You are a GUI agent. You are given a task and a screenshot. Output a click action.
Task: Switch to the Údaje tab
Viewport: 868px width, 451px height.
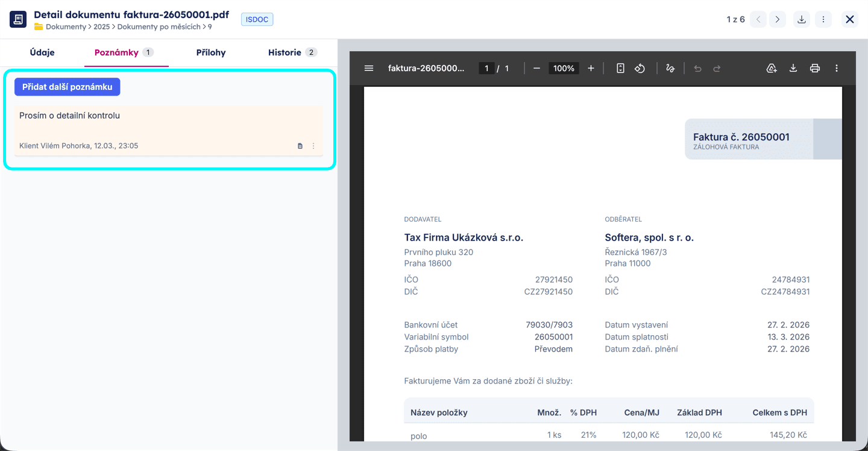click(x=42, y=52)
